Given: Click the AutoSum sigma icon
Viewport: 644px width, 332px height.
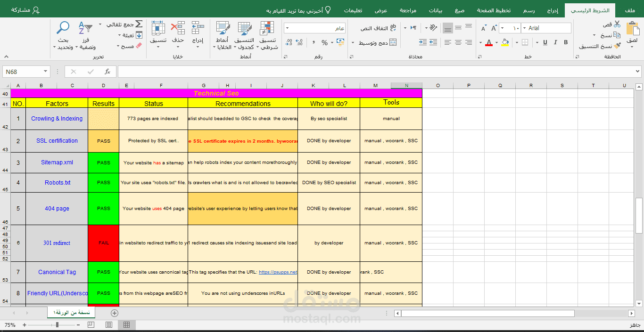Looking at the screenshot, I should (139, 24).
